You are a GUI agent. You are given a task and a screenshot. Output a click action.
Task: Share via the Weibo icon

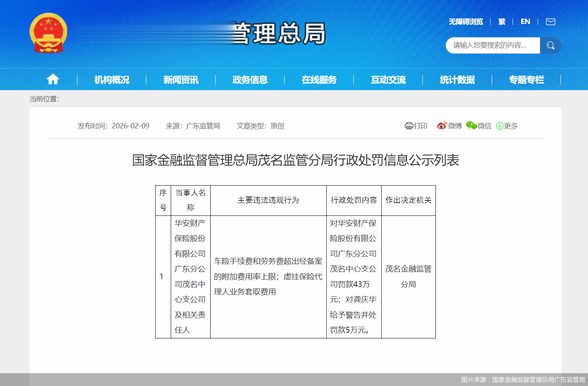[x=442, y=126]
